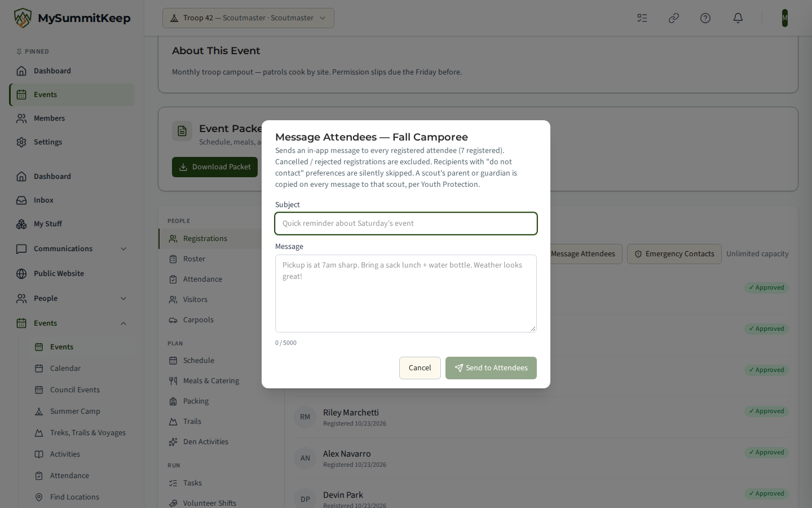Open the help question mark icon
The image size is (812, 508).
[705, 18]
